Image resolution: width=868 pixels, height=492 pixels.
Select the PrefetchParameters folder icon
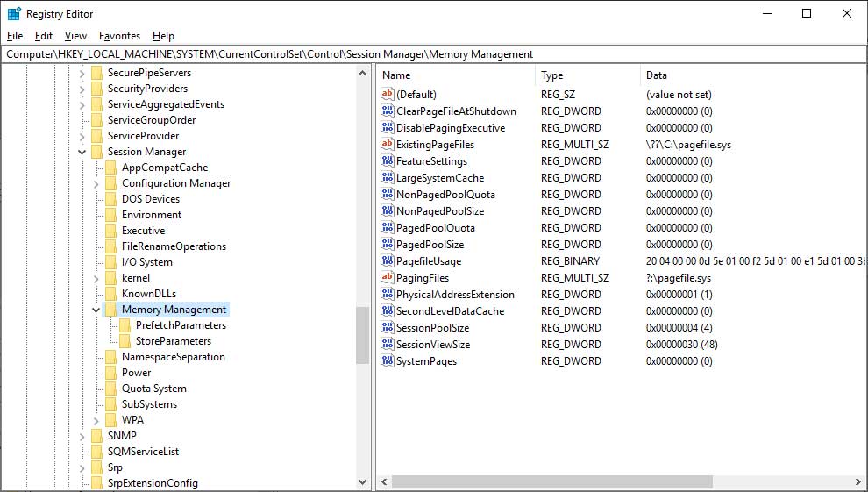click(x=125, y=325)
